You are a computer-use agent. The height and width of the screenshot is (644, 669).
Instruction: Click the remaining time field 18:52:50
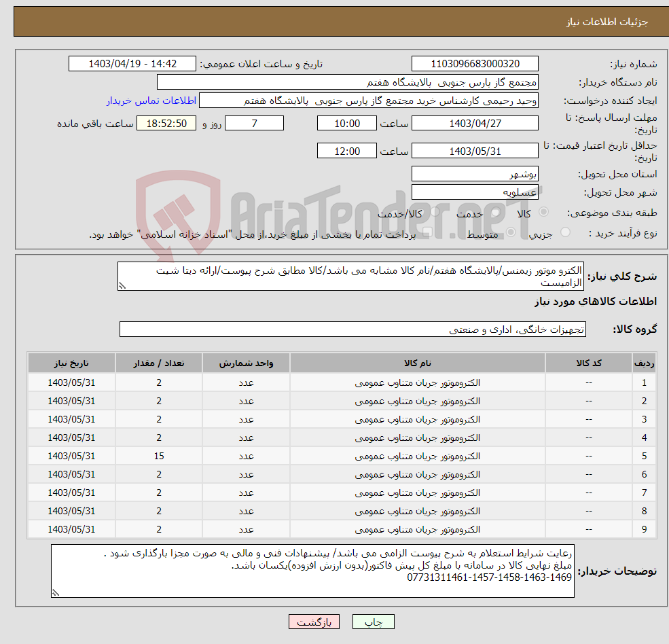coord(166,124)
